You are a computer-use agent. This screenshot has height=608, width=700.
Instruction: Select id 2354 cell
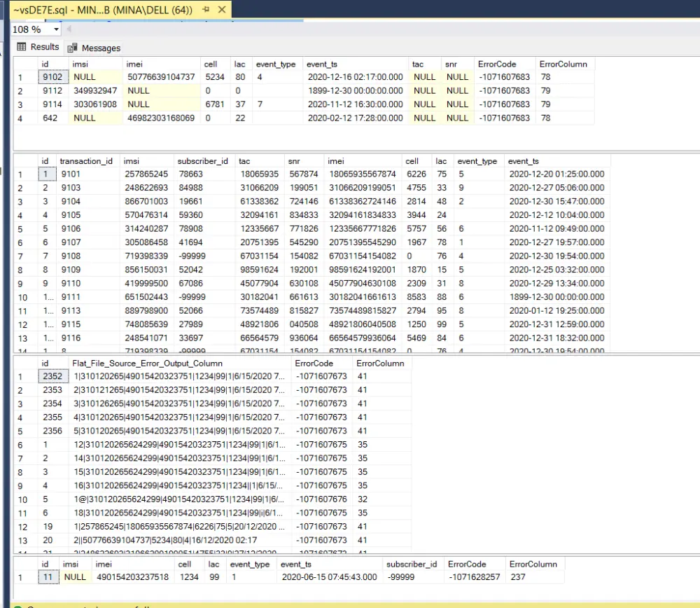point(52,403)
